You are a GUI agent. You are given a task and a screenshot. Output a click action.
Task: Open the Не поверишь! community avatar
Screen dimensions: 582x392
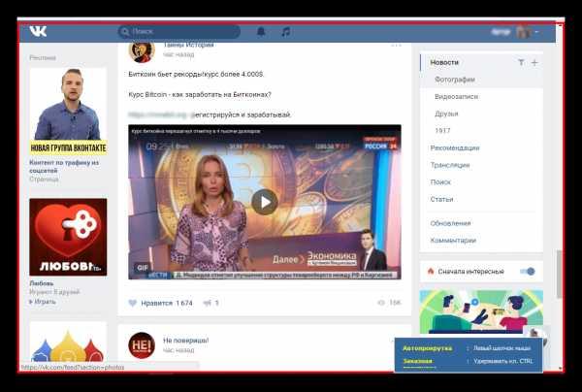click(x=142, y=345)
